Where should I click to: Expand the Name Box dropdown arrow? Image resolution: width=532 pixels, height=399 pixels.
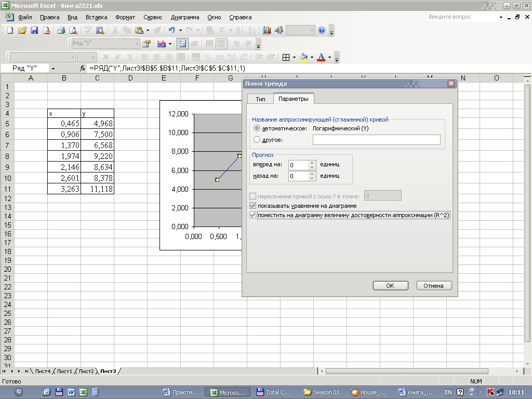coord(54,69)
